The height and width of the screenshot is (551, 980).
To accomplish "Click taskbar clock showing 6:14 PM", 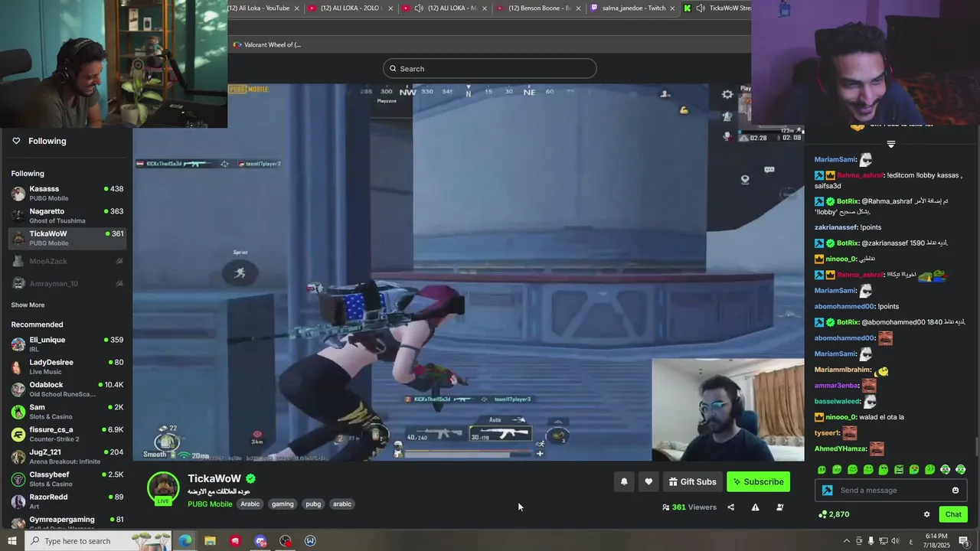I will pos(936,541).
